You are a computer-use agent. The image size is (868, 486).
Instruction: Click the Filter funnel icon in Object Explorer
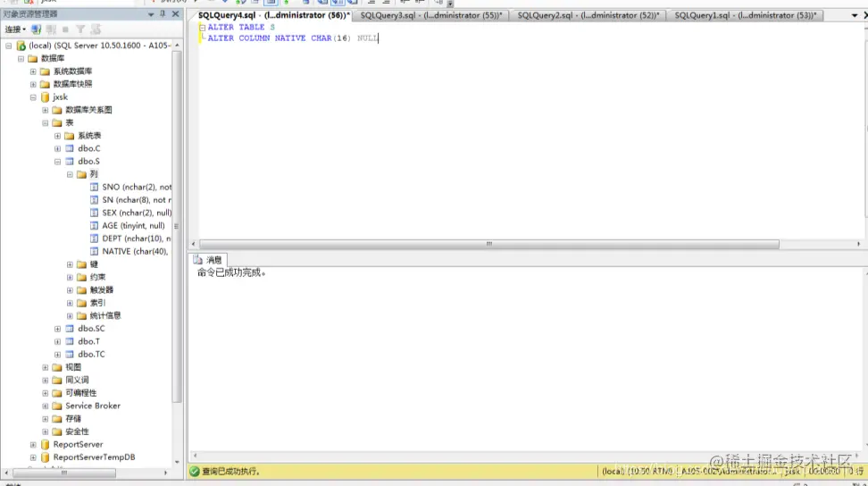click(80, 29)
